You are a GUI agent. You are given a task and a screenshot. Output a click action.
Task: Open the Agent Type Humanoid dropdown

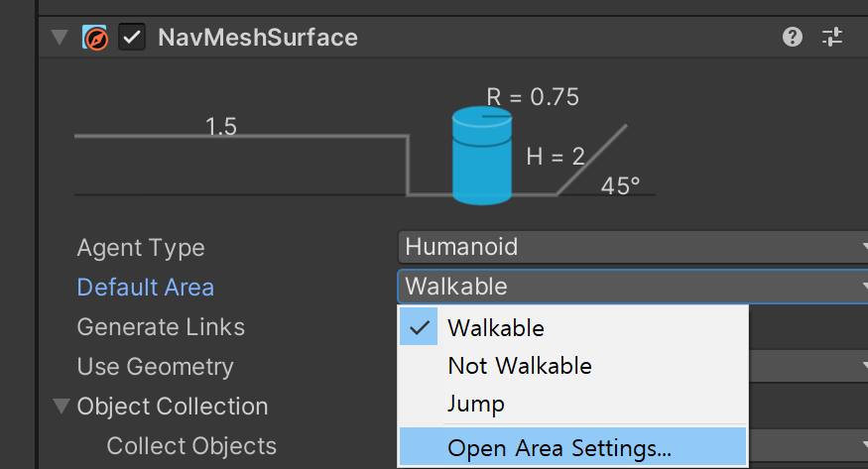pos(632,247)
